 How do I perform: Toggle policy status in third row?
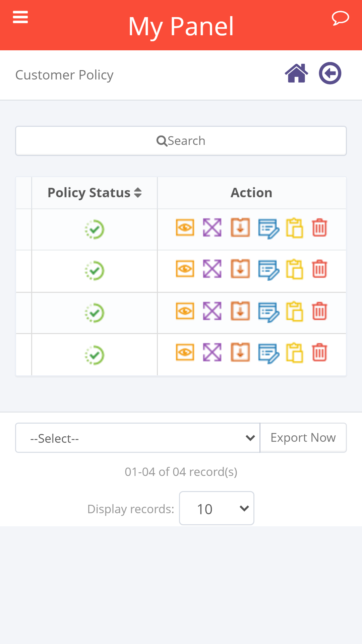pyautogui.click(x=94, y=313)
